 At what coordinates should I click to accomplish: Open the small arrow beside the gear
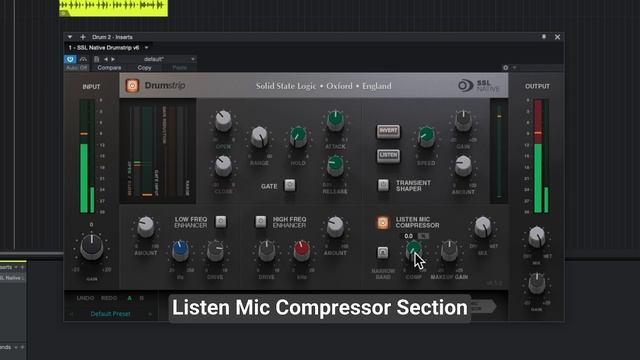(514, 68)
